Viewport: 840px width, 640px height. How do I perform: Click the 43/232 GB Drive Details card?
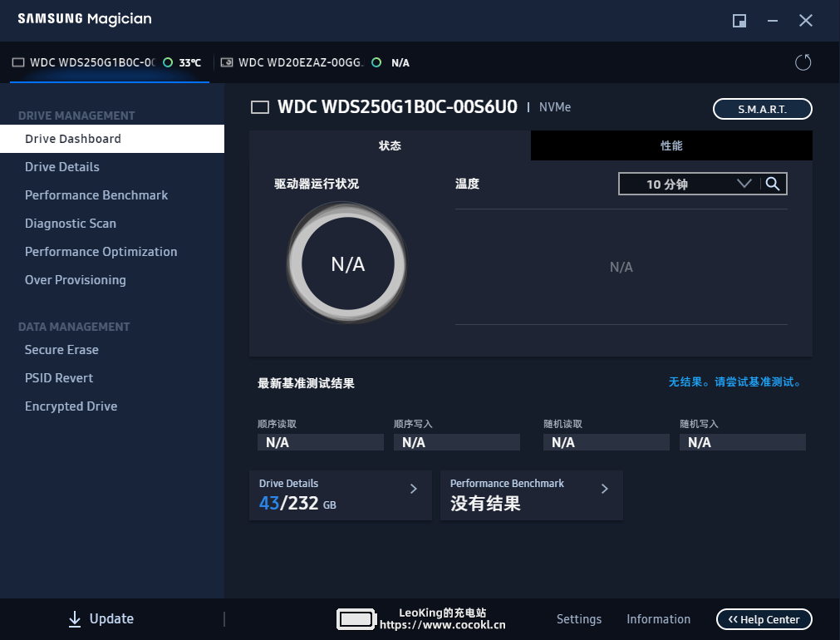pos(341,495)
